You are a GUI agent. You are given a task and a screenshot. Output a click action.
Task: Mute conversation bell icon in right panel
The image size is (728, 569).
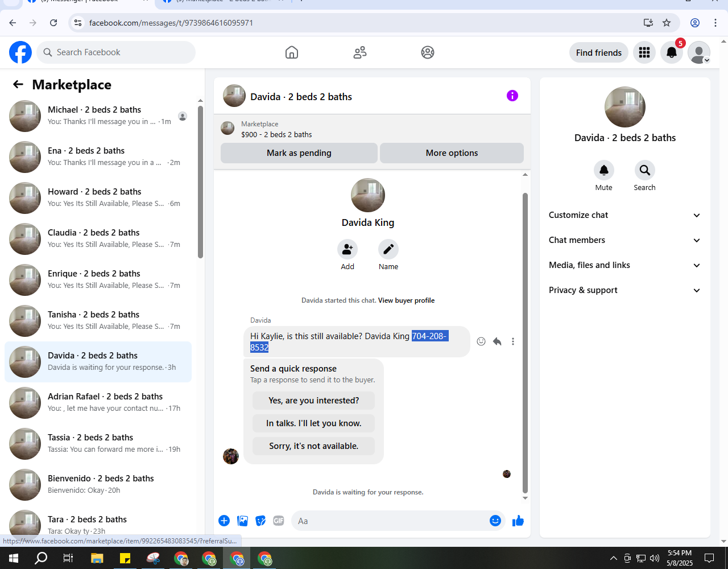[604, 170]
